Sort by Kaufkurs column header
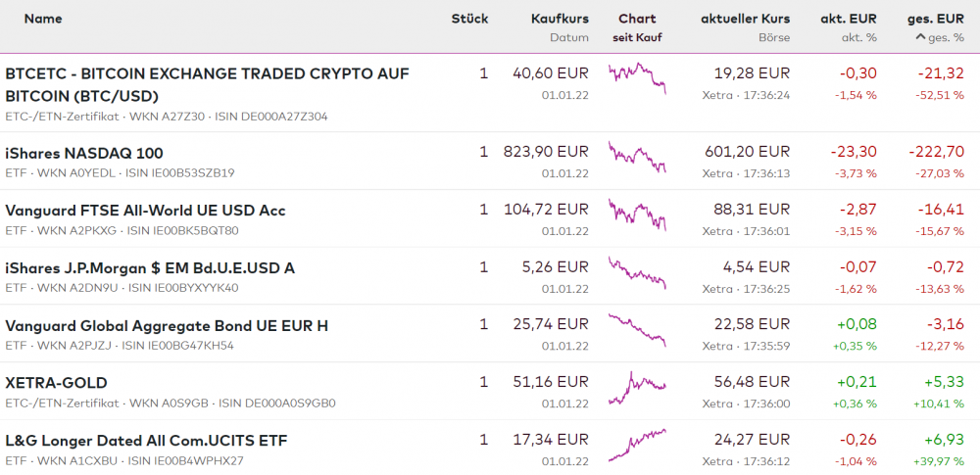 pos(560,19)
